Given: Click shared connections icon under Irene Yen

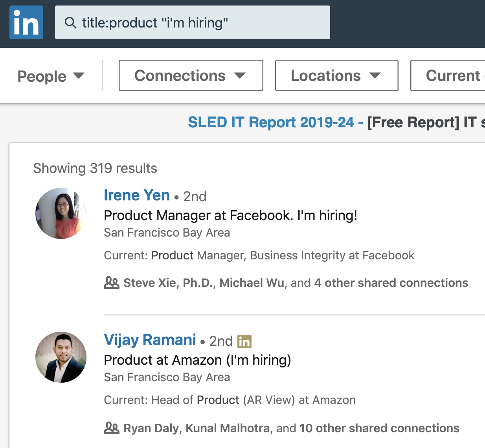Looking at the screenshot, I should click(x=112, y=283).
